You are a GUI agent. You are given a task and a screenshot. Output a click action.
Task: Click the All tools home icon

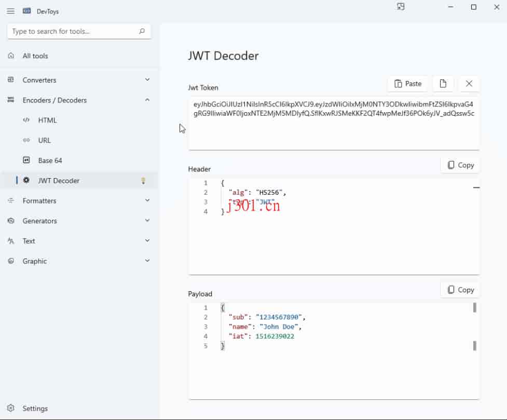pos(11,56)
